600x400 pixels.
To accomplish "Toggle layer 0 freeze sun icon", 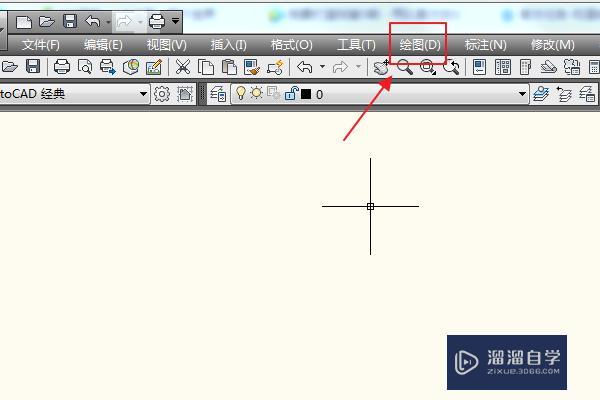I will click(256, 93).
